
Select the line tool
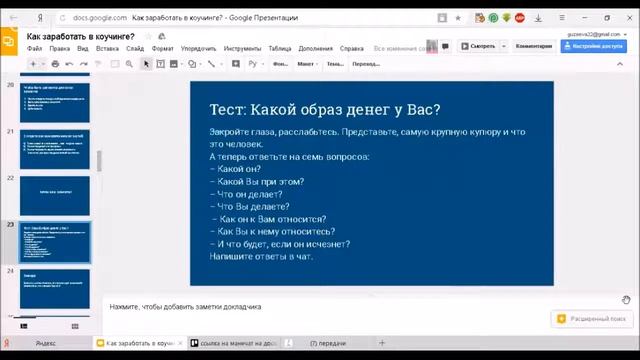(211, 64)
